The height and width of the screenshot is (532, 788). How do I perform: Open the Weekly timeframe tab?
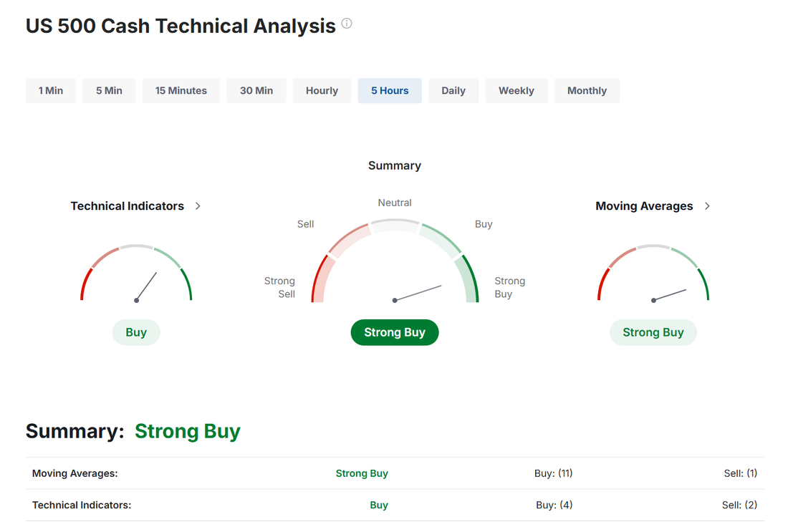click(516, 90)
